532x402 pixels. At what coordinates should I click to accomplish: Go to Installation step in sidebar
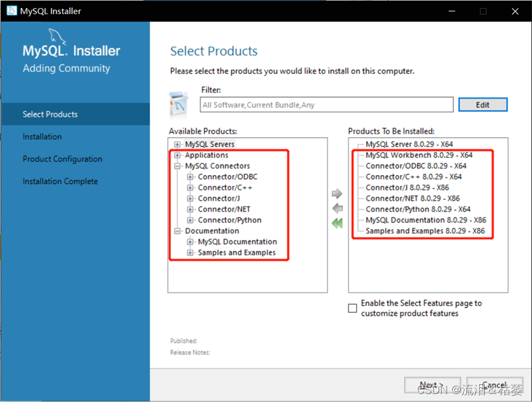(42, 136)
